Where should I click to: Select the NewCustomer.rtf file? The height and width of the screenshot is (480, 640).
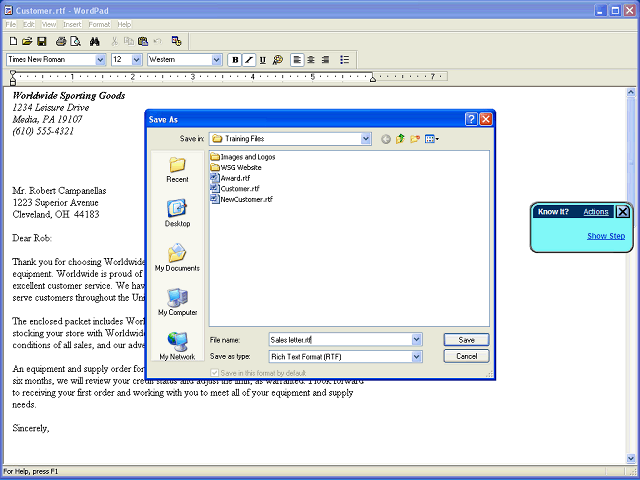tap(242, 199)
